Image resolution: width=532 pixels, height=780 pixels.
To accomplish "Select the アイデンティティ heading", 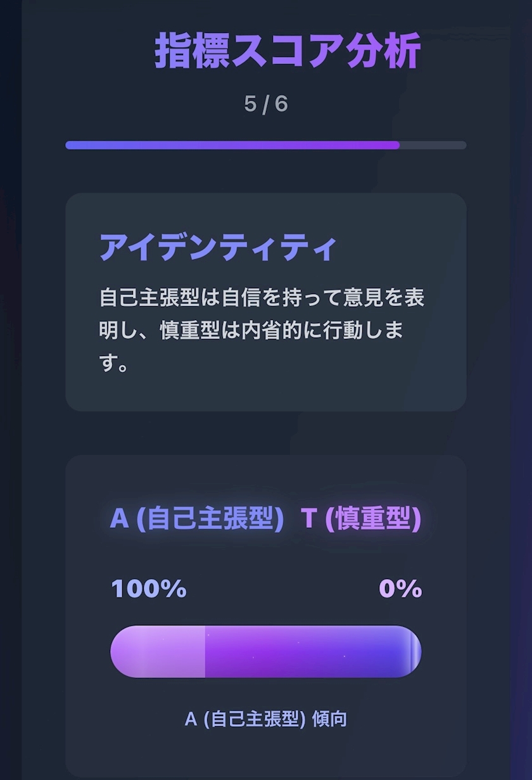I will coord(217,247).
